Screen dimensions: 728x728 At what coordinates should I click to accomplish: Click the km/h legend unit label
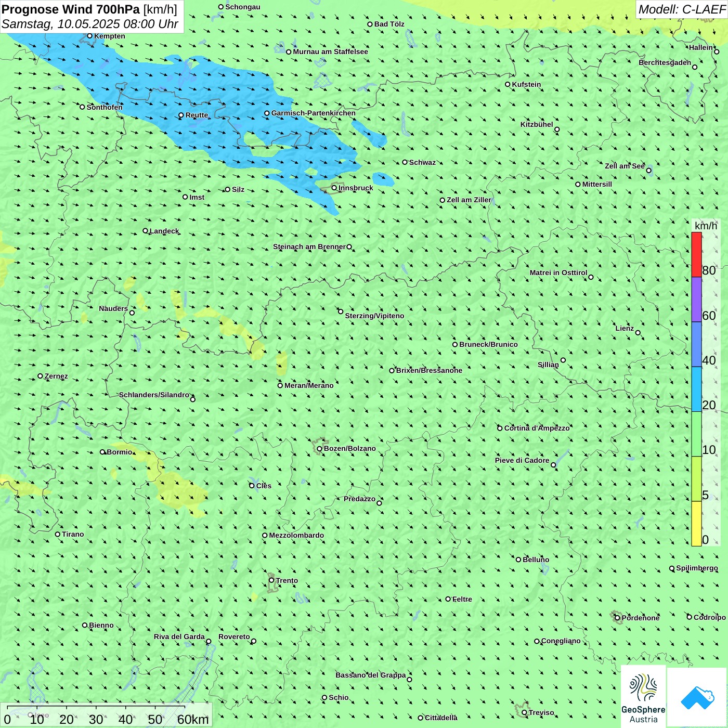click(x=706, y=226)
